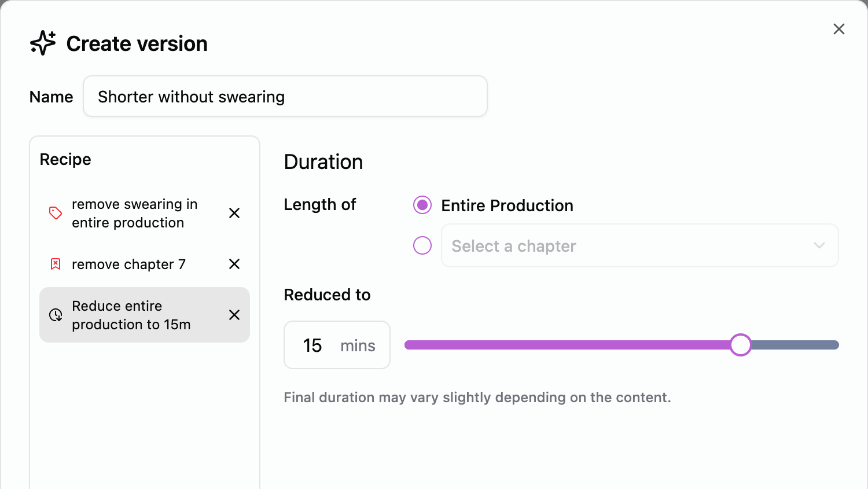Select the Entire Production radio button
The image size is (868, 489).
tap(422, 205)
